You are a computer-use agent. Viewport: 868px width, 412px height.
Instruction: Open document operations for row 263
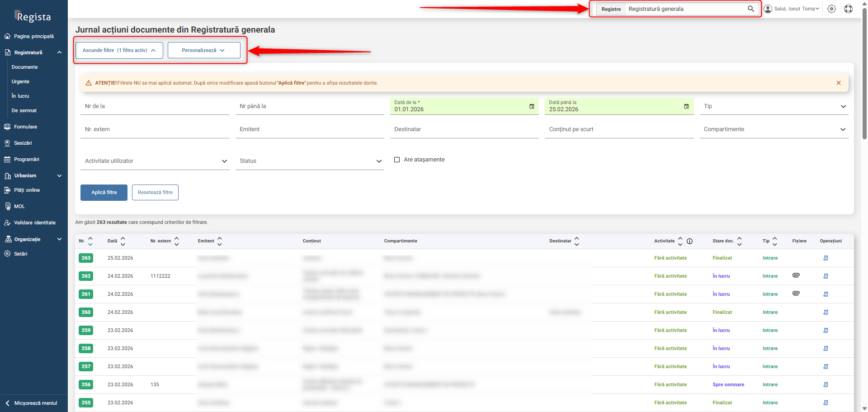pyautogui.click(x=826, y=258)
